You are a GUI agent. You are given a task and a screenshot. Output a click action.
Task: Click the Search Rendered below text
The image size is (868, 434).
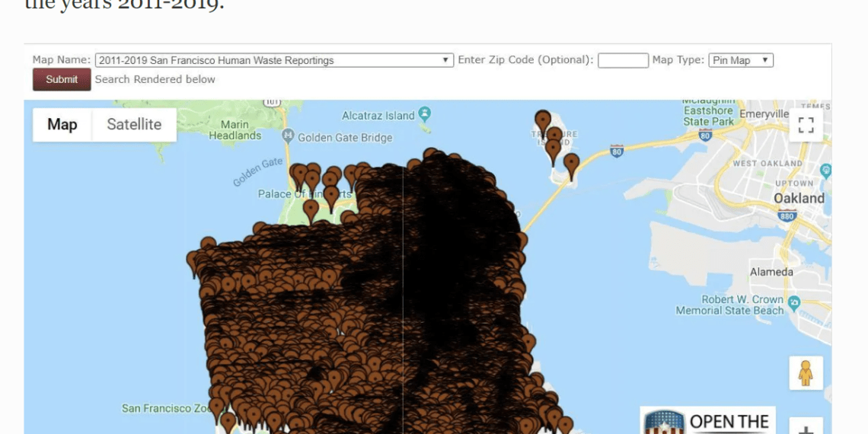click(155, 79)
